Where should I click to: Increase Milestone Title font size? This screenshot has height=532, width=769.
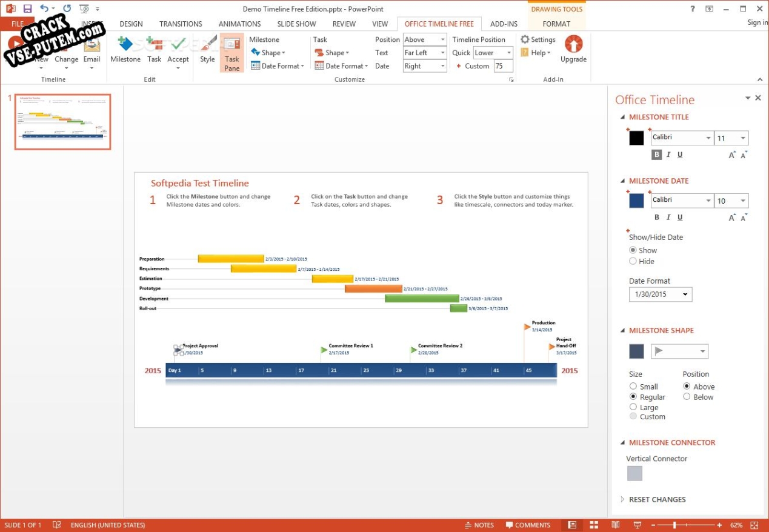coord(732,155)
